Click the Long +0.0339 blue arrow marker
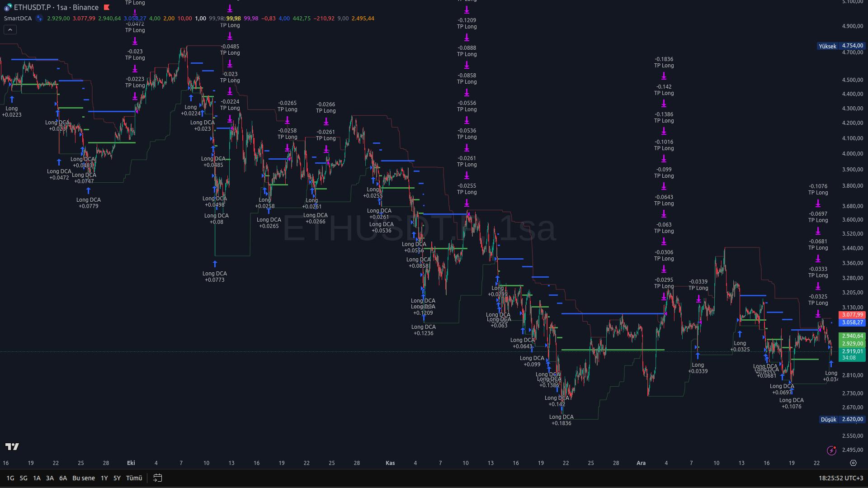Image resolution: width=868 pixels, height=488 pixels. tap(698, 355)
